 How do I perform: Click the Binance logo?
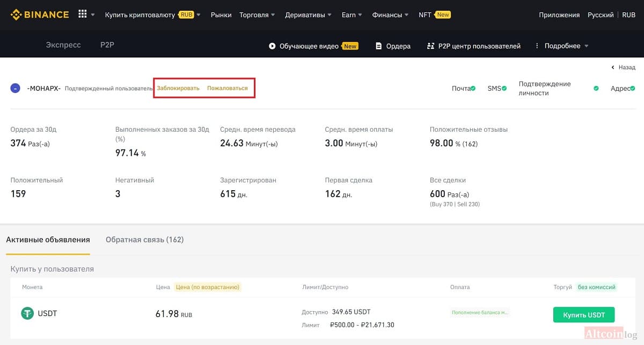coord(40,15)
